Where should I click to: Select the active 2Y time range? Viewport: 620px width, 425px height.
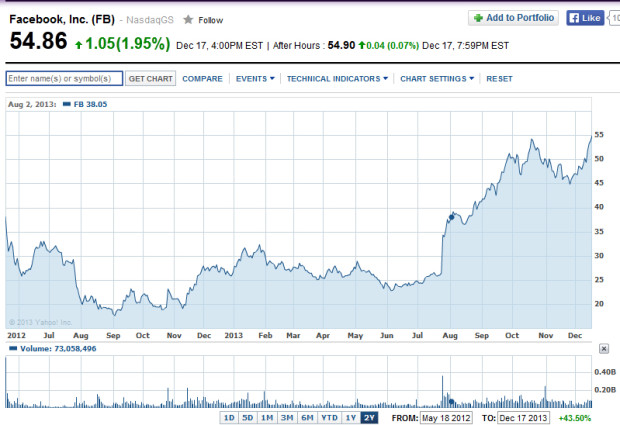tap(369, 418)
